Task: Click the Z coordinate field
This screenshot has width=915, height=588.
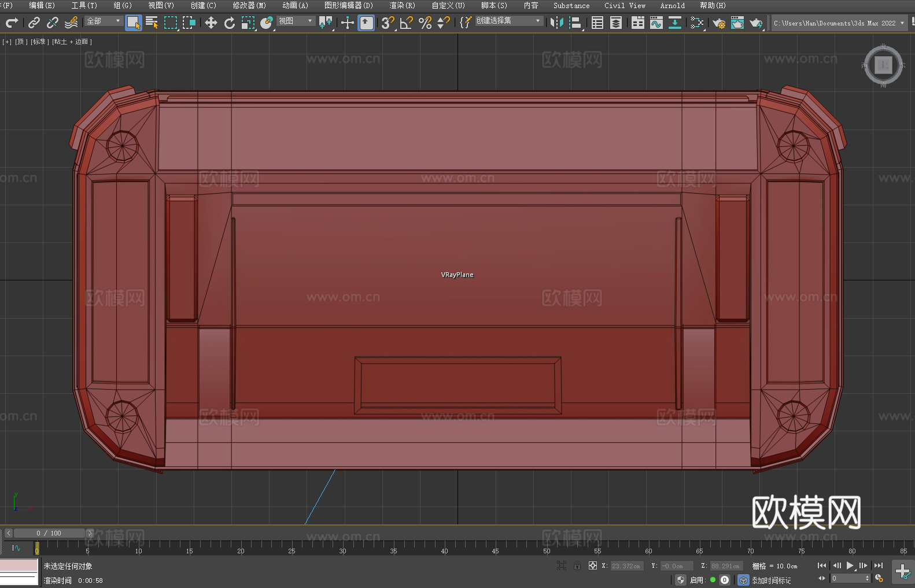Action: (726, 566)
